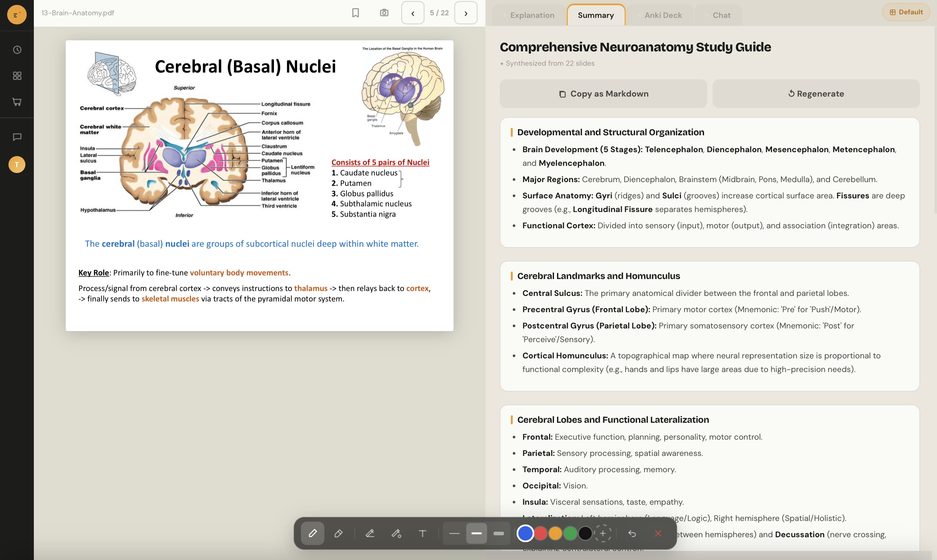The image size is (937, 560).
Task: Go to the next slide
Action: click(466, 13)
